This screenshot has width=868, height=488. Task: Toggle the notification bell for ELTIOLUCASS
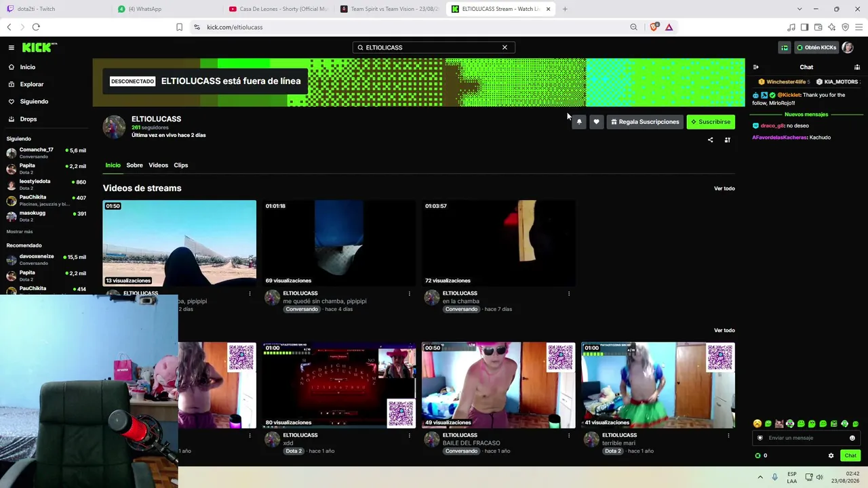578,122
